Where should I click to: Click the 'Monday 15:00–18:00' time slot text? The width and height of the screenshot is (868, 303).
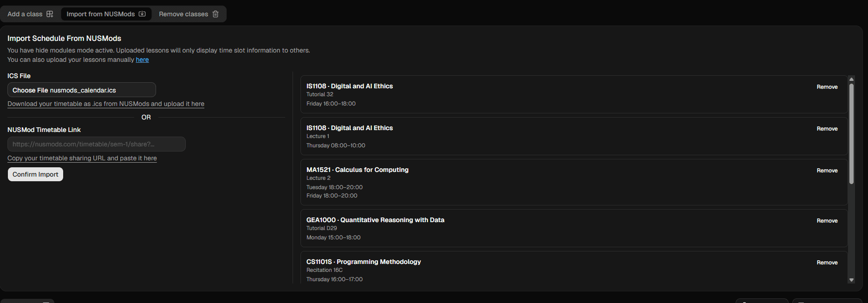[x=333, y=237]
